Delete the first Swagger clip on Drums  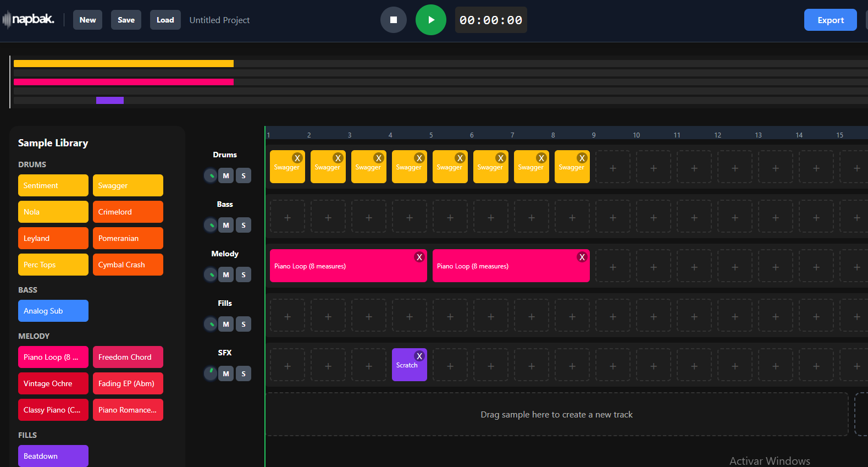(297, 158)
